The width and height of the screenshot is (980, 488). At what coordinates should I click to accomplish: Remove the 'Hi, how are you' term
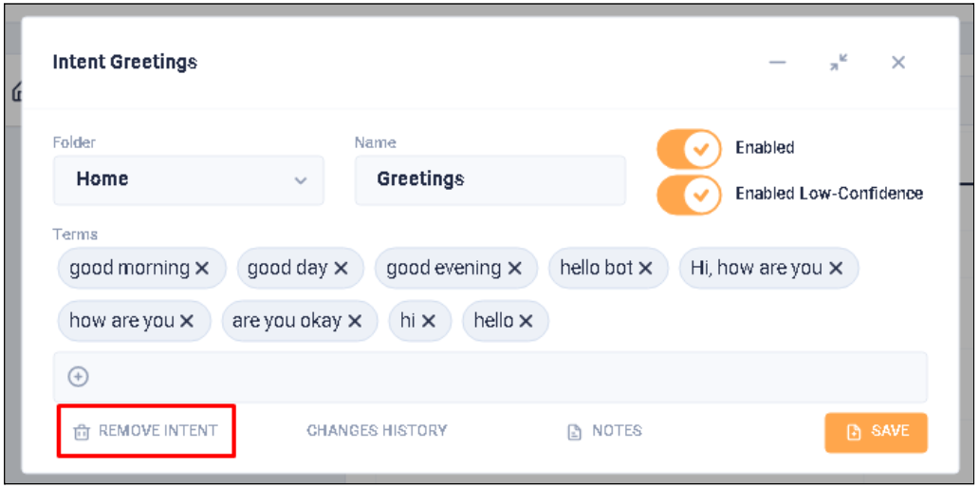pyautogui.click(x=836, y=269)
